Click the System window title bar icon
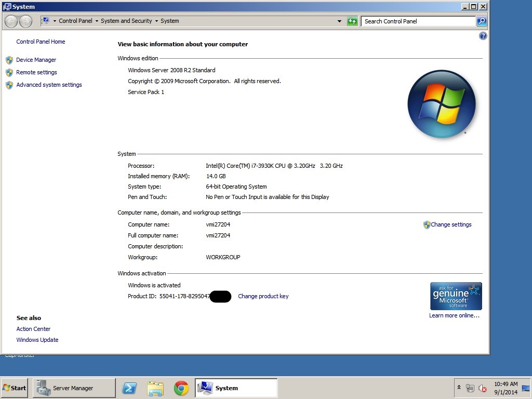532x399 pixels. 7,6
